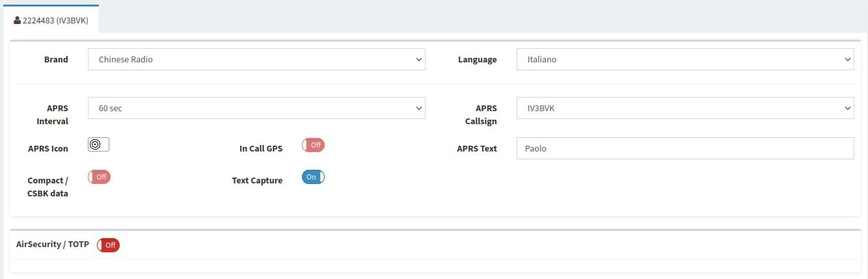868x279 pixels.
Task: Click the chevron arrow of APRS Interval
Action: (418, 108)
